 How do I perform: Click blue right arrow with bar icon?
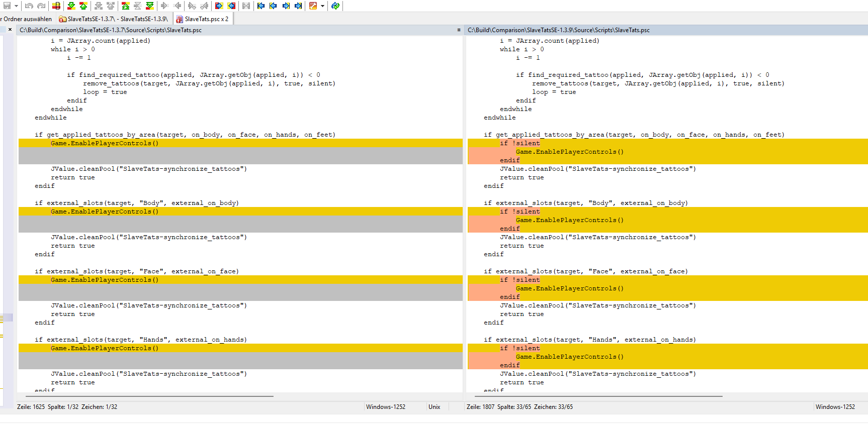[298, 6]
